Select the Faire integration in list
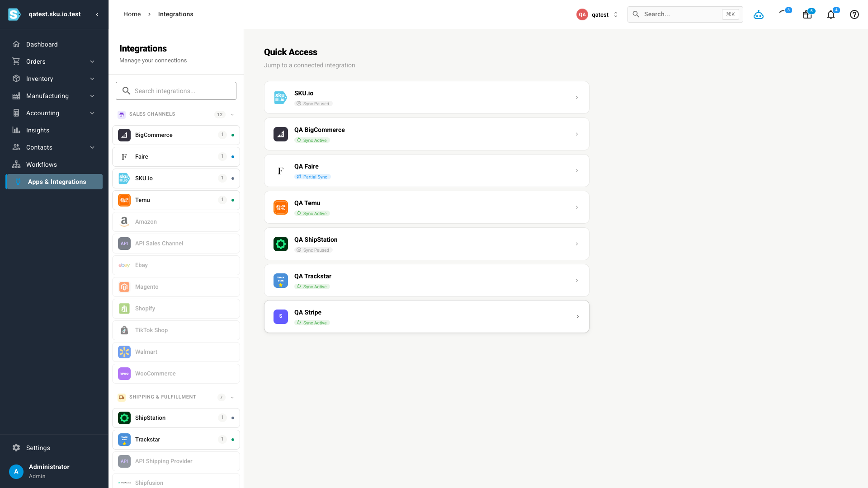868x488 pixels. 176,157
